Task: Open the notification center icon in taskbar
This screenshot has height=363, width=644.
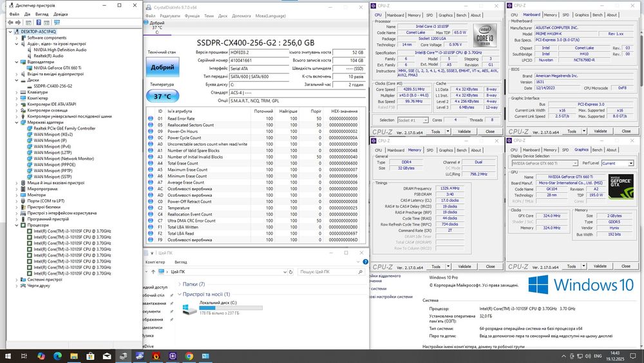Action: (x=633, y=356)
